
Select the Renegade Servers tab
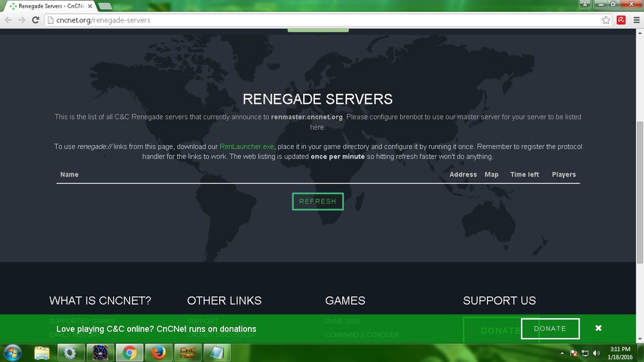point(49,6)
